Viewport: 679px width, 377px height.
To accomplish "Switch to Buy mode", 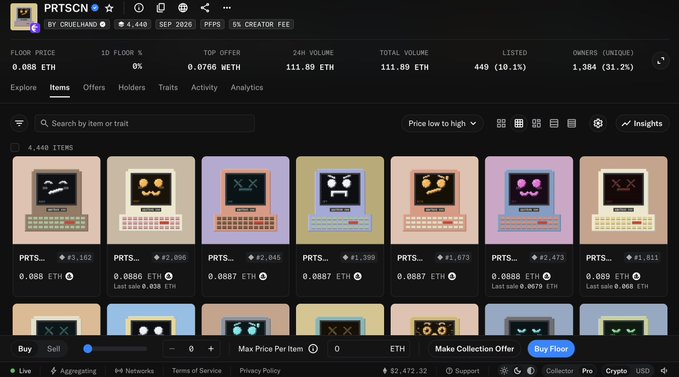I will 25,349.
